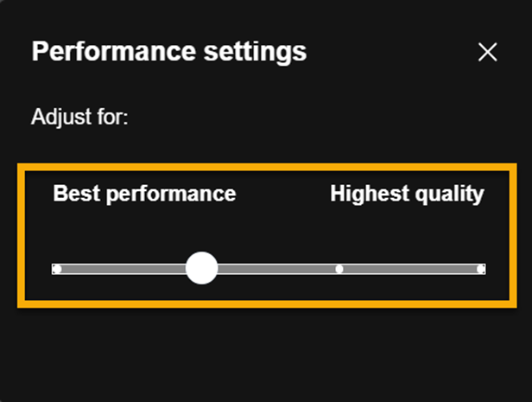The image size is (532, 402).
Task: Click the word "settings" in the heading
Action: coord(255,53)
